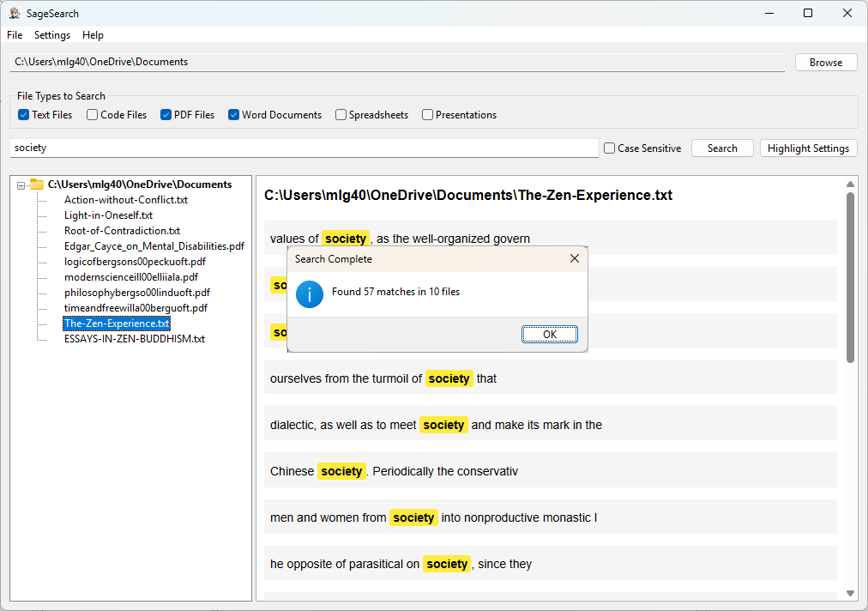Turn on Case Sensitive search
This screenshot has height=611, width=868.
pyautogui.click(x=610, y=148)
